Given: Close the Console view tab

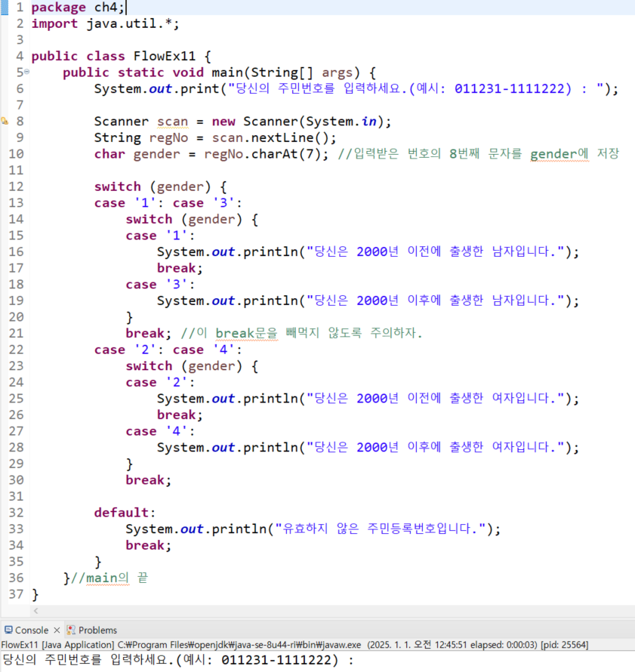Looking at the screenshot, I should point(57,630).
